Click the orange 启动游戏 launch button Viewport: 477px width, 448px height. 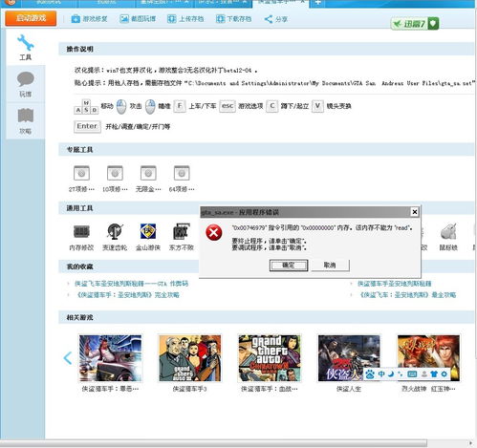click(31, 18)
